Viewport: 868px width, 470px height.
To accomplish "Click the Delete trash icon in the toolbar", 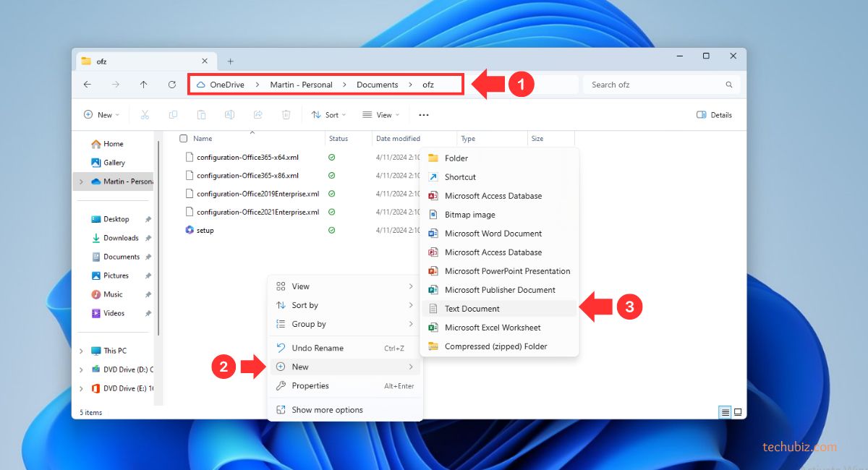I will tap(286, 114).
